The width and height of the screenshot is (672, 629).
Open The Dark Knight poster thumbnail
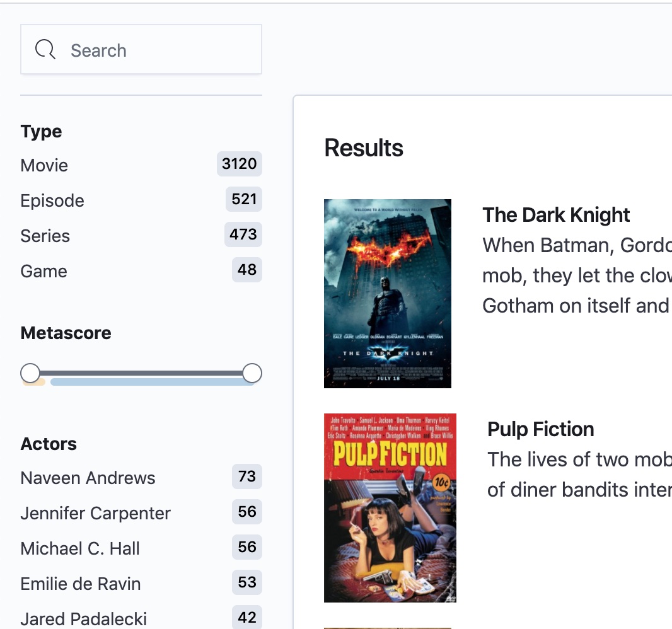tap(388, 294)
